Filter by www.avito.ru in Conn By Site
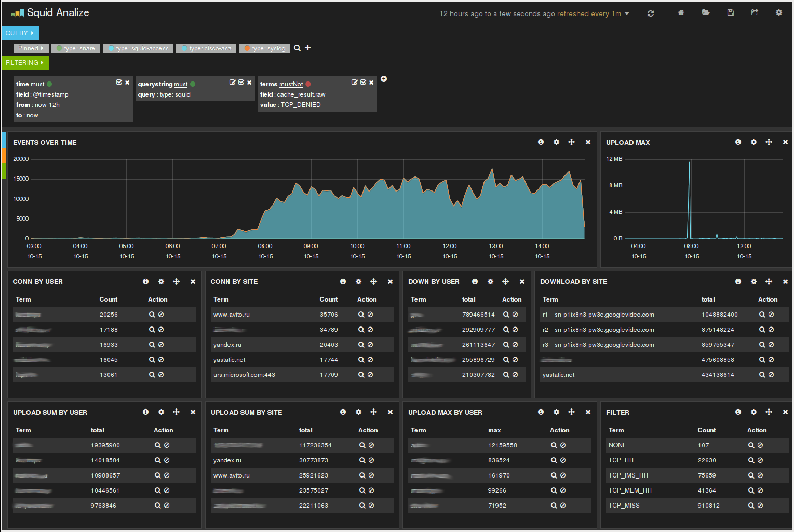This screenshot has width=794, height=532. click(361, 315)
